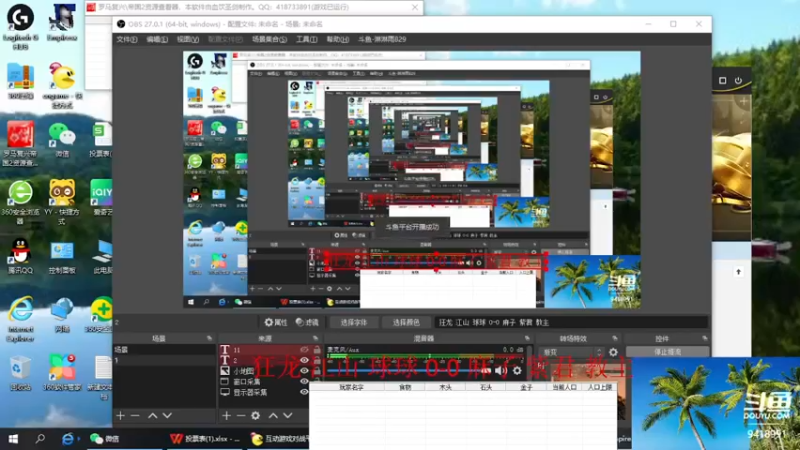Select scene 1 in the scenes list
The height and width of the screenshot is (450, 800).
[x=164, y=360]
